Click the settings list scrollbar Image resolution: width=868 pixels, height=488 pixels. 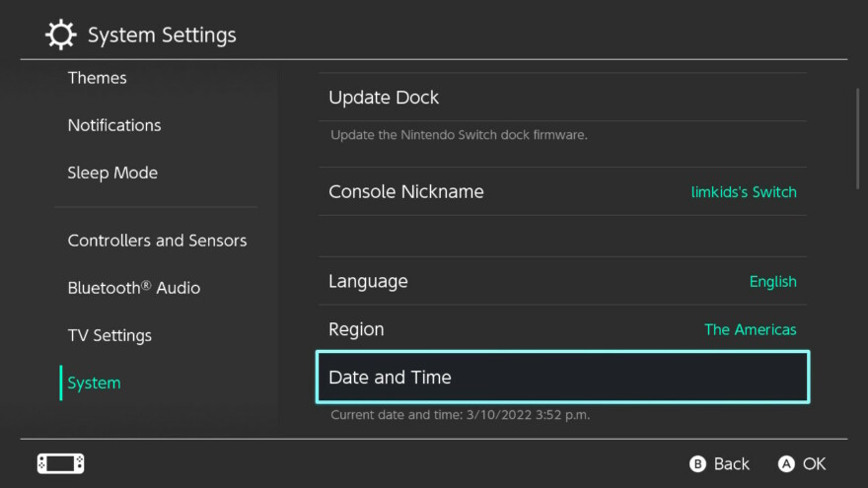857,139
